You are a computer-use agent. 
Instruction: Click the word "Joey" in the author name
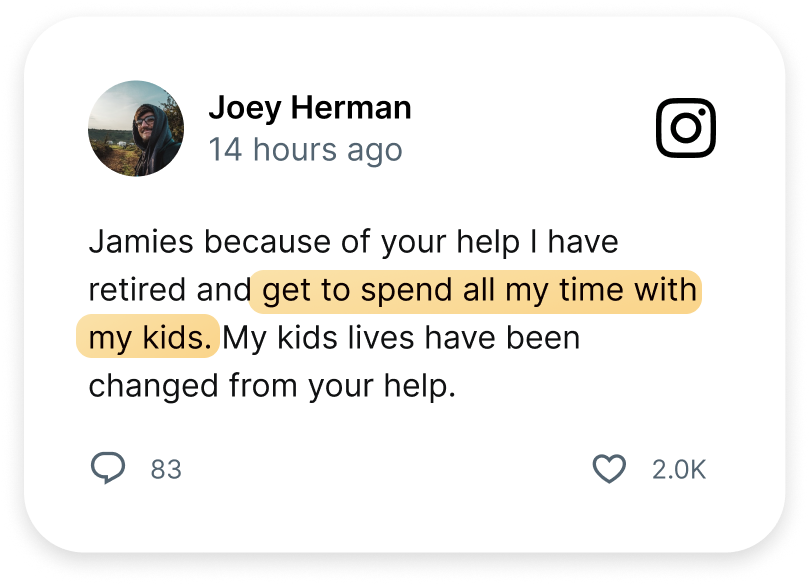pyautogui.click(x=241, y=108)
